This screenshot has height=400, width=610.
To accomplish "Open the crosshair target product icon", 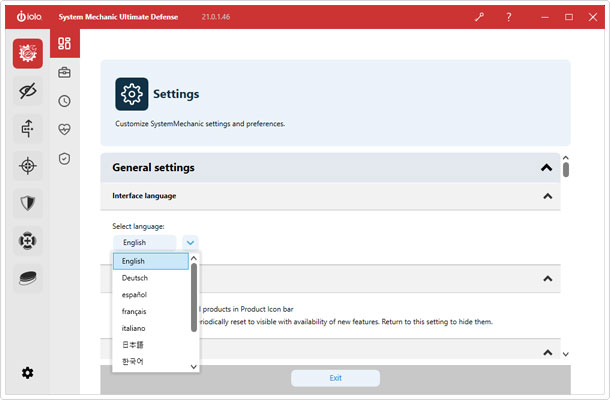I will [x=28, y=166].
